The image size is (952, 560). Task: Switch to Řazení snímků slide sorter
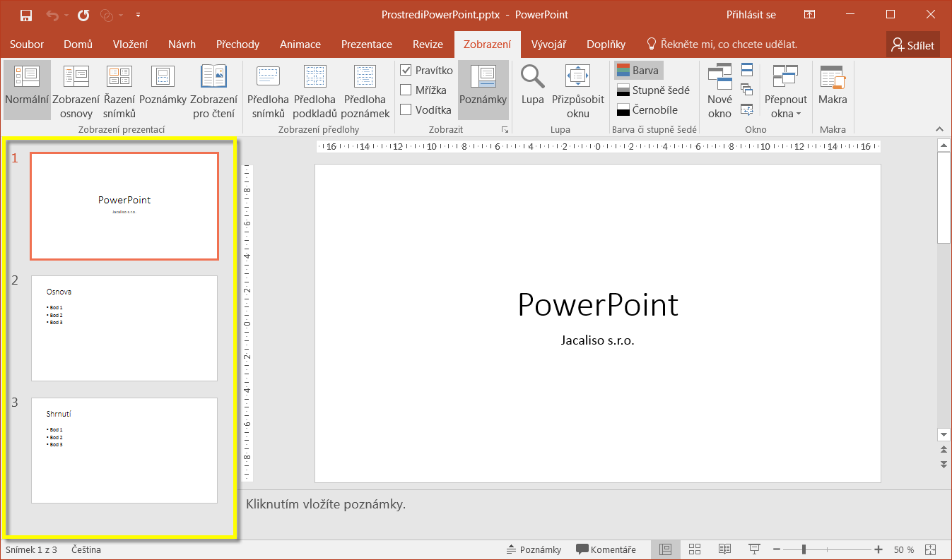119,90
